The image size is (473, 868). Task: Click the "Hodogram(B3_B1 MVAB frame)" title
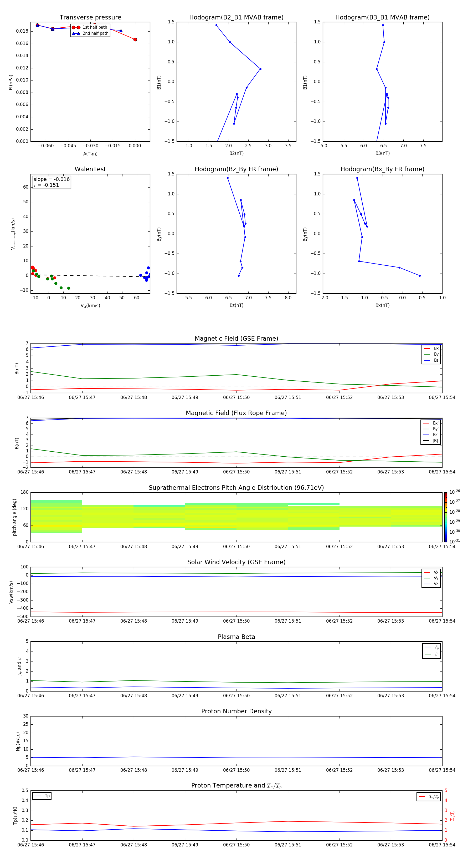tap(382, 18)
